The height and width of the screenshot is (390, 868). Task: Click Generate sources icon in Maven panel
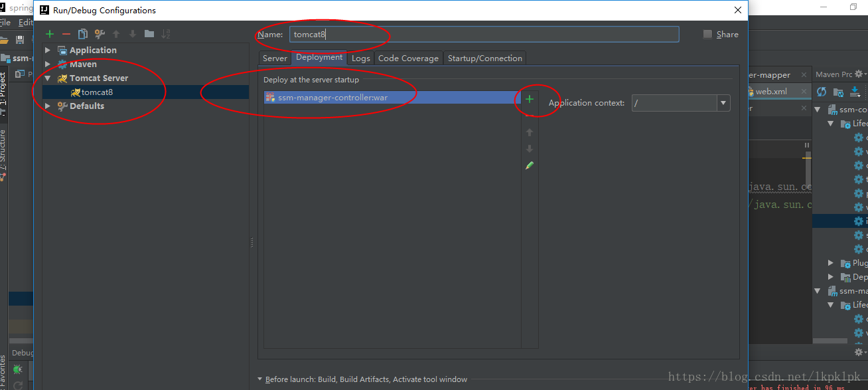click(x=838, y=92)
